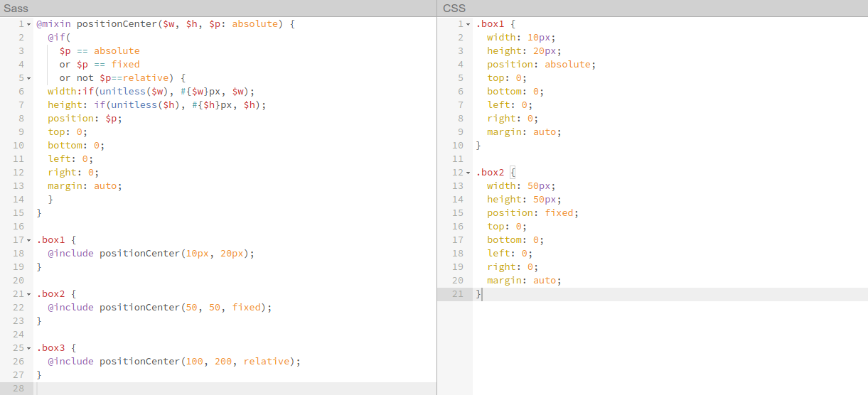Screen dimensions: 868x395
Task: Click line number 24 in Sass gutter
Action: pyautogui.click(x=18, y=334)
